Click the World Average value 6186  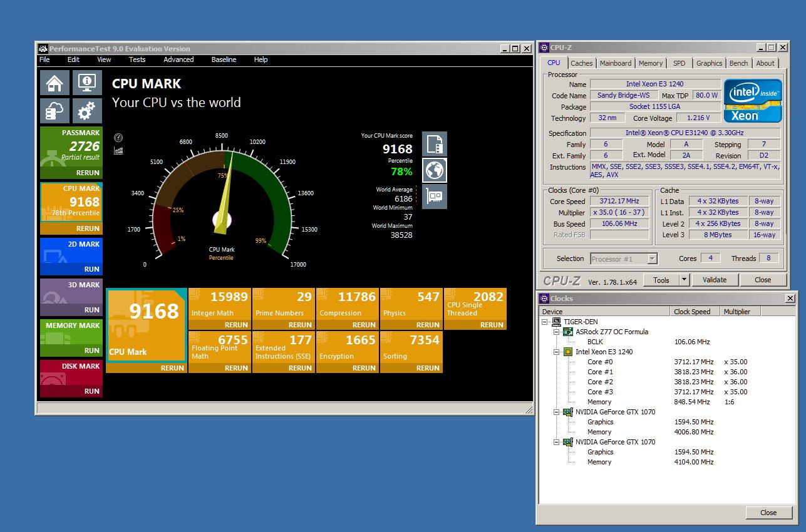click(x=402, y=199)
